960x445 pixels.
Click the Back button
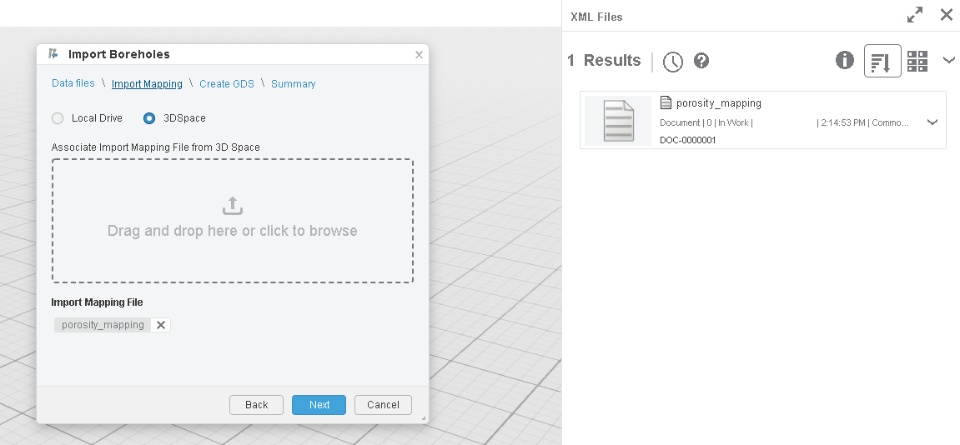pos(257,405)
